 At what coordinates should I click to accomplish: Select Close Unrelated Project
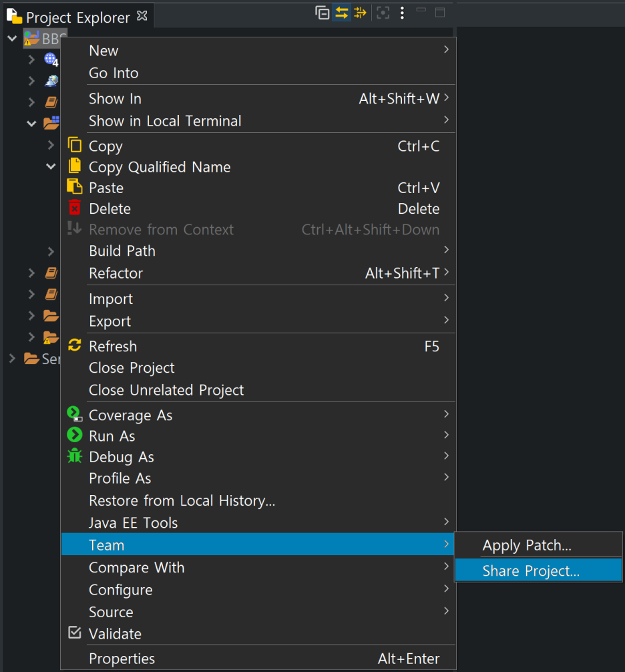(x=258, y=390)
